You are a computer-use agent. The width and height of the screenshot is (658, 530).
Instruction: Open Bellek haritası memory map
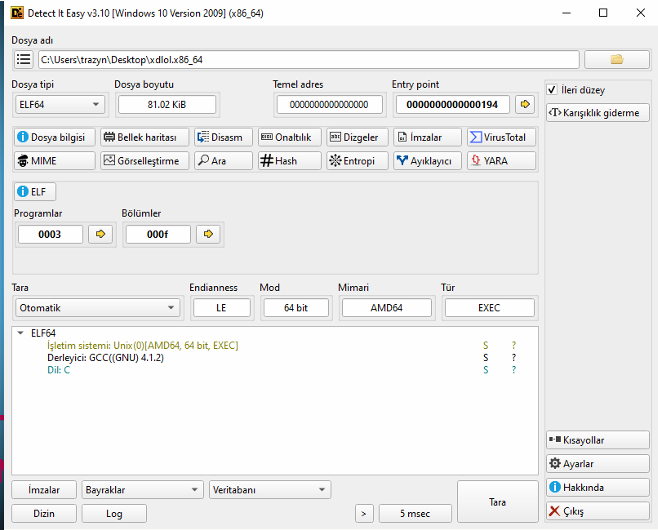144,137
